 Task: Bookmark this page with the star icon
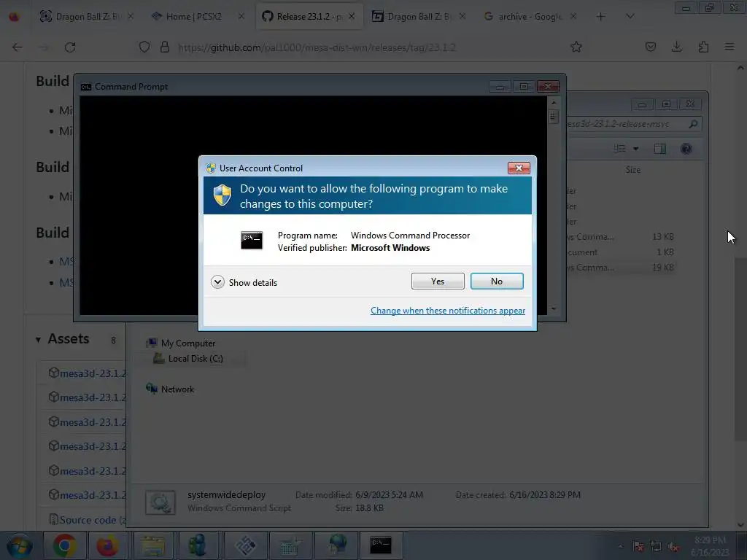point(576,47)
